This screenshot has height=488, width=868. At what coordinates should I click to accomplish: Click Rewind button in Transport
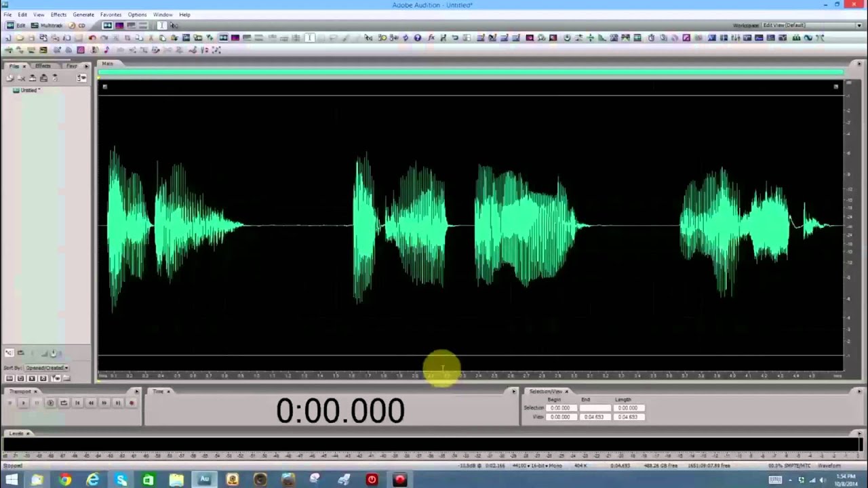91,403
